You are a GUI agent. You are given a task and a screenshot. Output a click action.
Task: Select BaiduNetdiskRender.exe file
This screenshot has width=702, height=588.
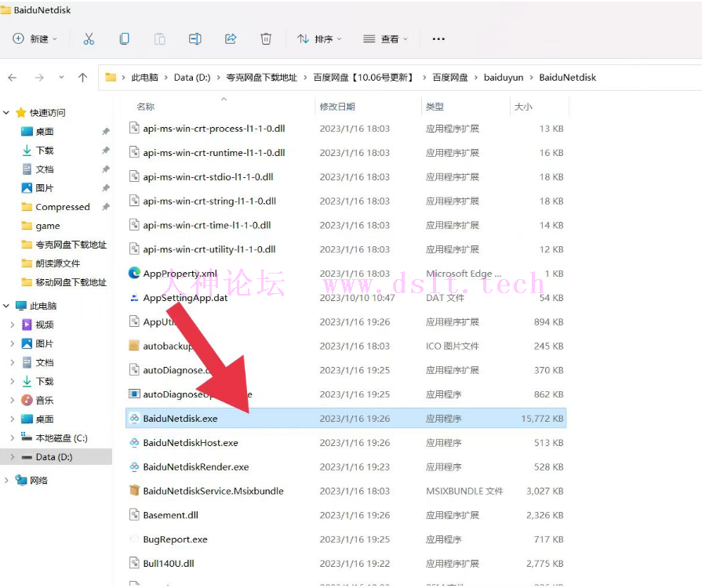click(x=346, y=466)
